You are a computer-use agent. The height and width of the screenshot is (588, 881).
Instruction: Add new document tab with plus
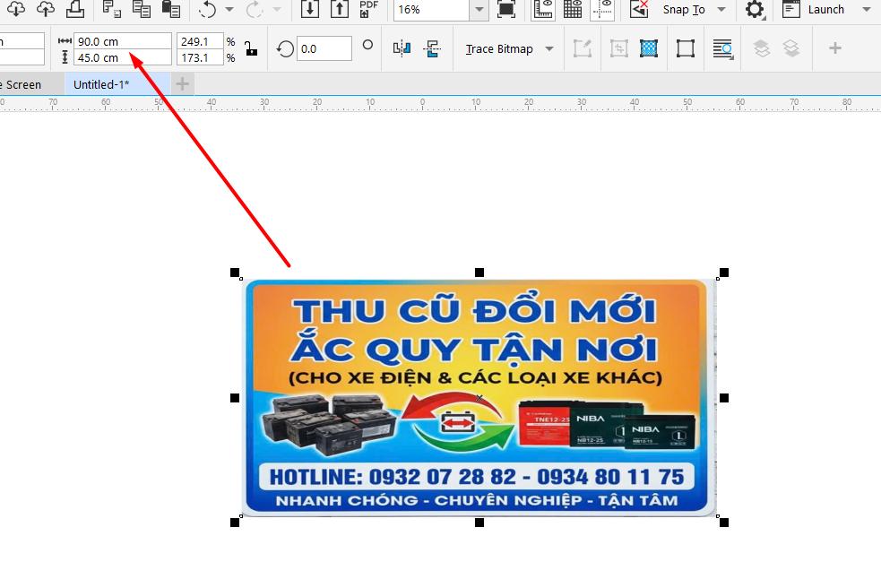tap(182, 84)
